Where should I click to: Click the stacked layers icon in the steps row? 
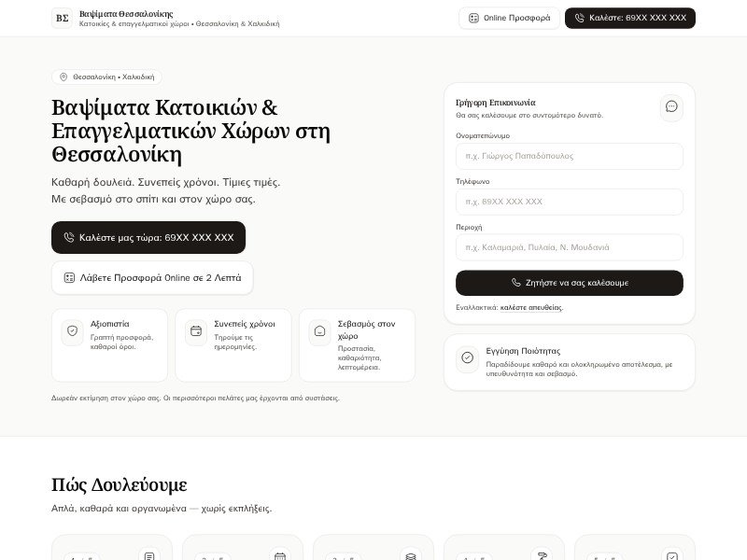coord(410,556)
